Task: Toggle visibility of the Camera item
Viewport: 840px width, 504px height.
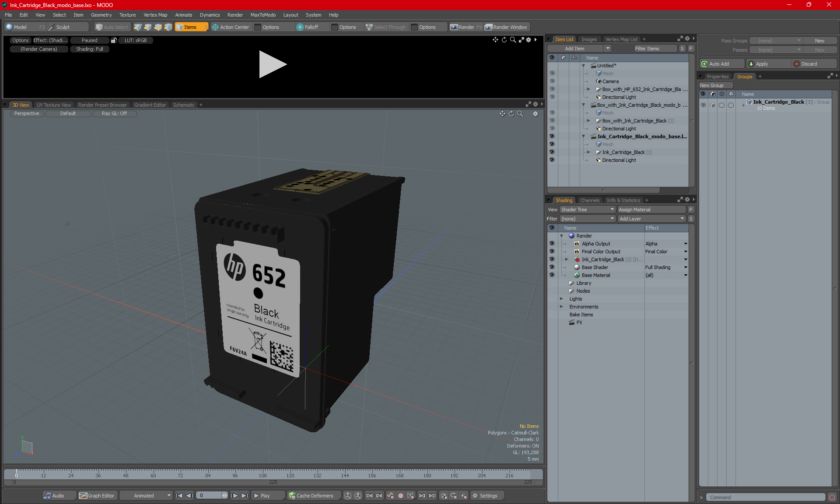Action: pyautogui.click(x=552, y=81)
